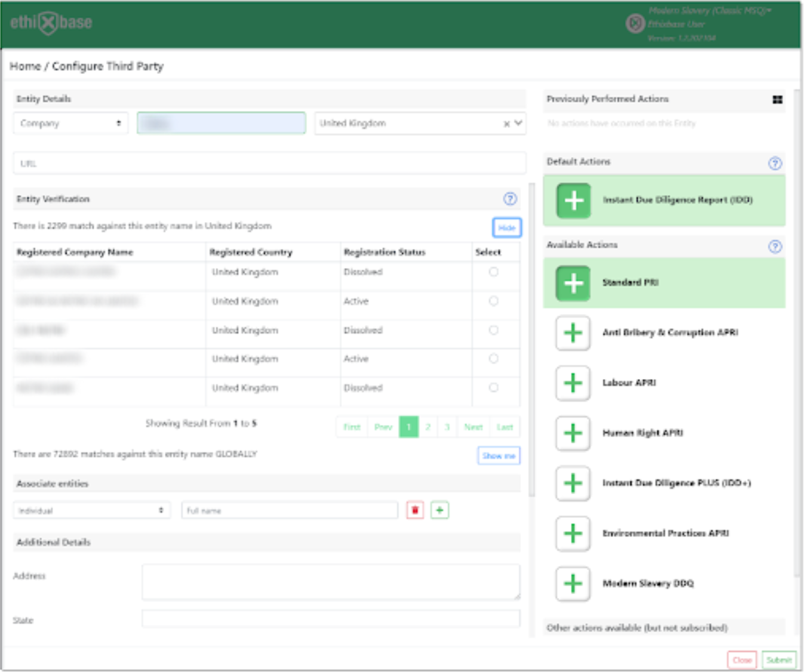Click the Hide button for matches
805x672 pixels.
(x=506, y=228)
